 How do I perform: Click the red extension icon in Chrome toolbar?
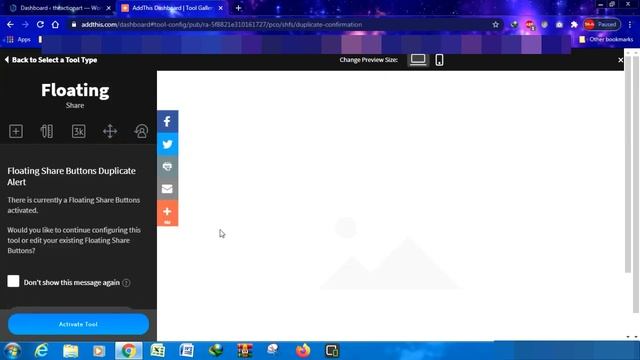point(530,24)
